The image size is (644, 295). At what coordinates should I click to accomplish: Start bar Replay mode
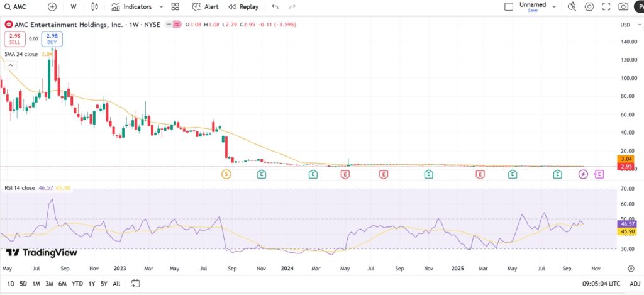tap(243, 7)
